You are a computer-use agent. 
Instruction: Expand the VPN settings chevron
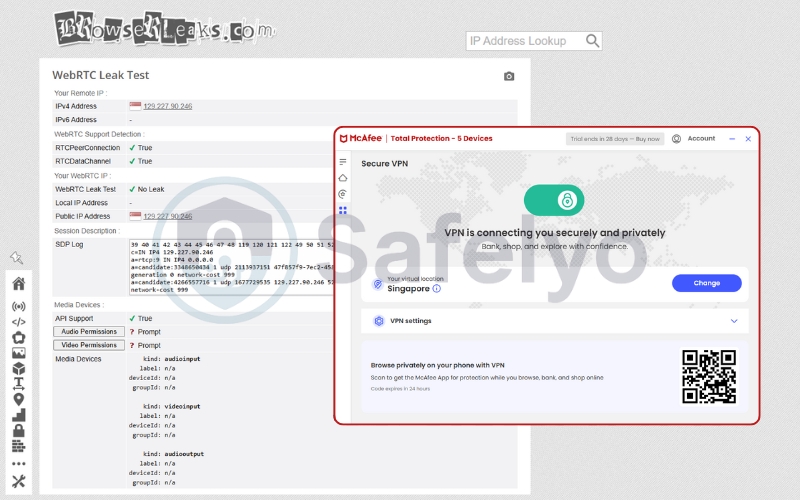(x=734, y=321)
